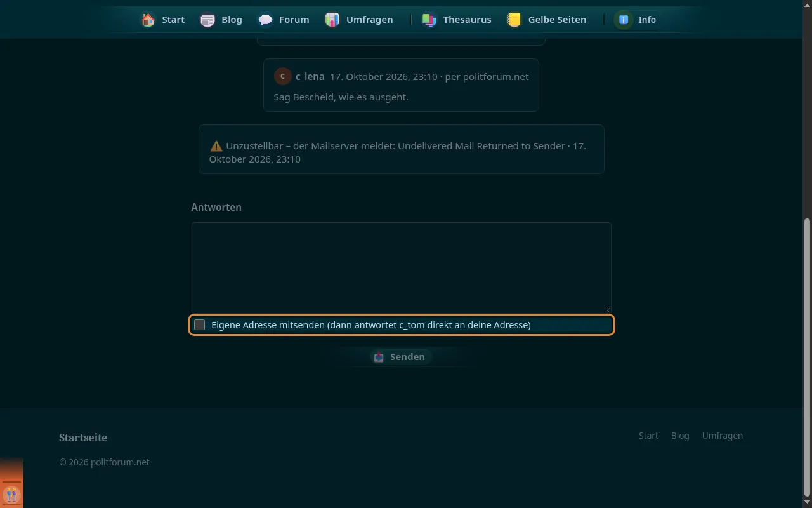Open Umfragen in the top navigation
The image size is (812, 508).
tap(359, 20)
